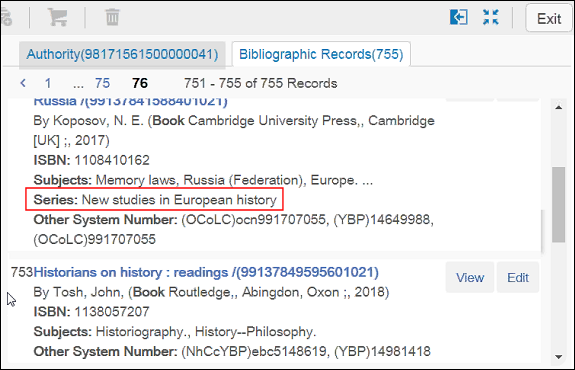Screen dimensions: 575x370
Task: Click the scrollbar down arrow
Action: 558,356
